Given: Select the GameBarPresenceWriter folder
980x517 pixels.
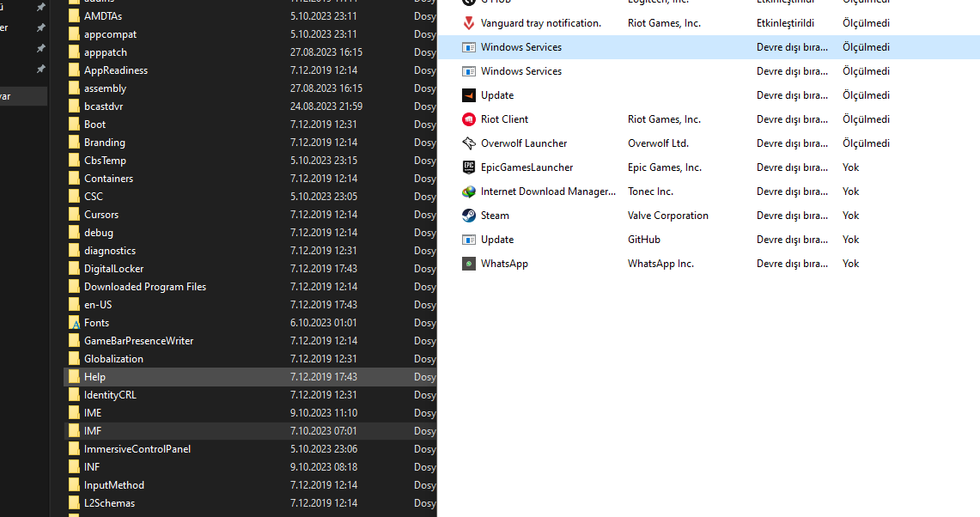Looking at the screenshot, I should [139, 341].
